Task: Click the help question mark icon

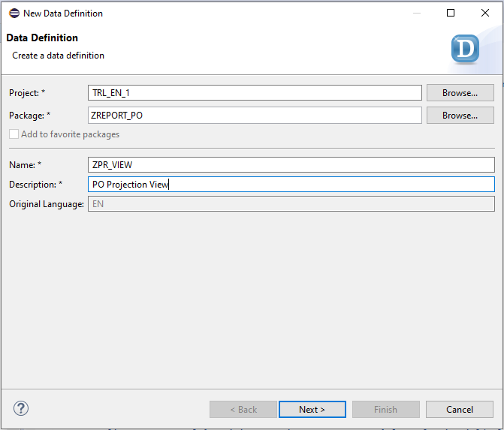Action: (x=21, y=408)
